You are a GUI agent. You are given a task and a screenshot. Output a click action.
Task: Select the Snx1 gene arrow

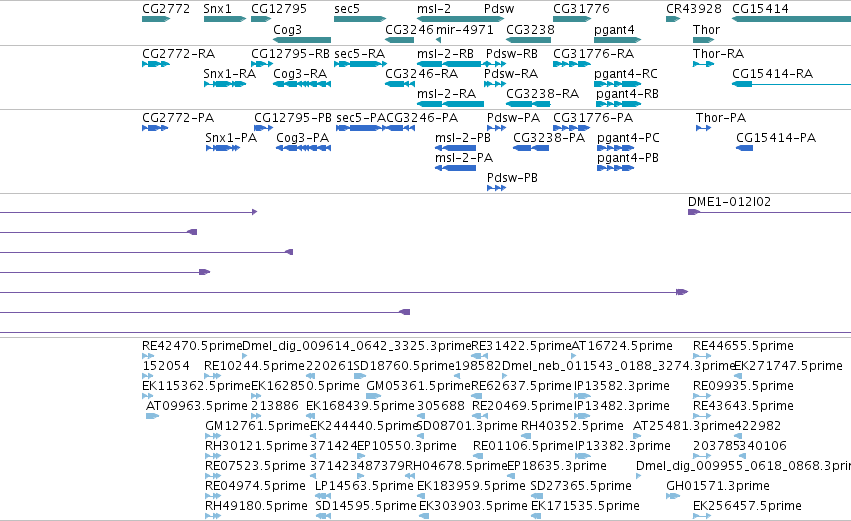tap(225, 19)
